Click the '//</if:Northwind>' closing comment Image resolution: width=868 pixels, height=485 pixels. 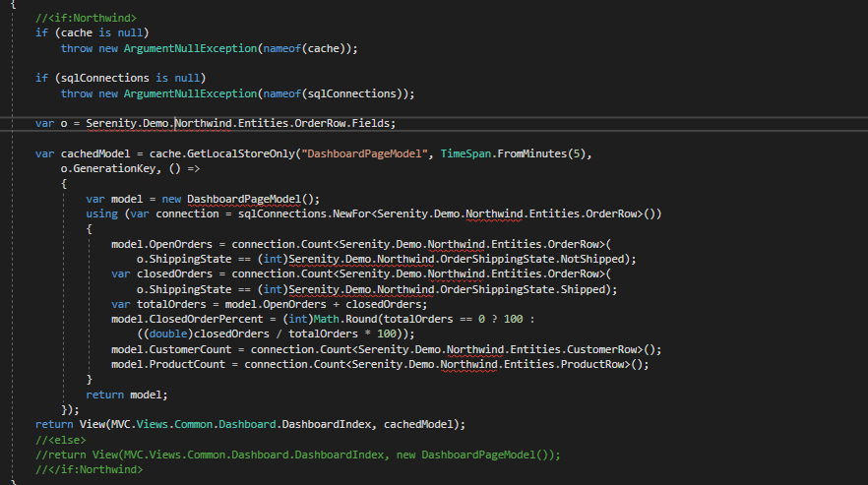click(90, 469)
